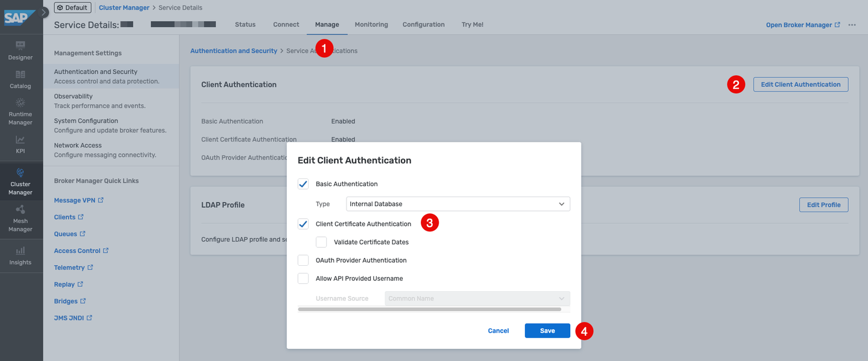
Task: Open the Type dropdown Internal Database
Action: pos(458,204)
